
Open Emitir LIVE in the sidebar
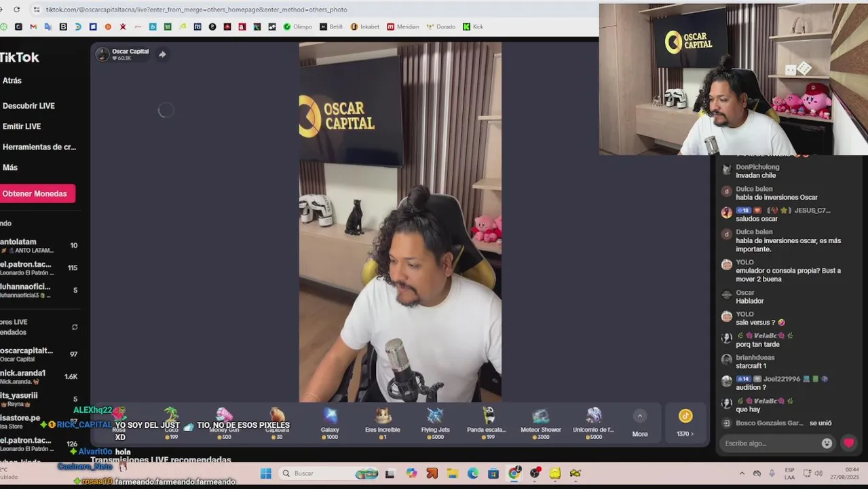click(x=21, y=126)
